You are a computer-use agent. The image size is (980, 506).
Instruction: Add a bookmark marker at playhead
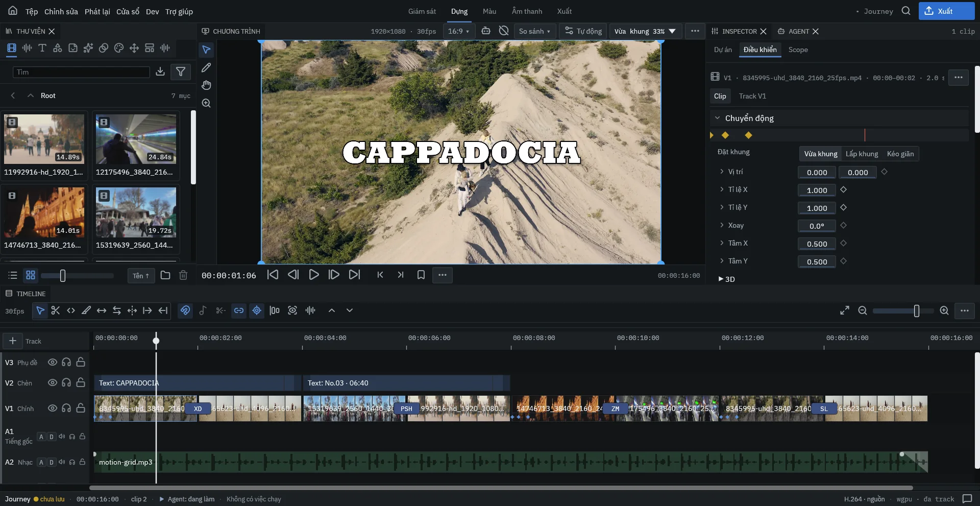click(x=421, y=275)
